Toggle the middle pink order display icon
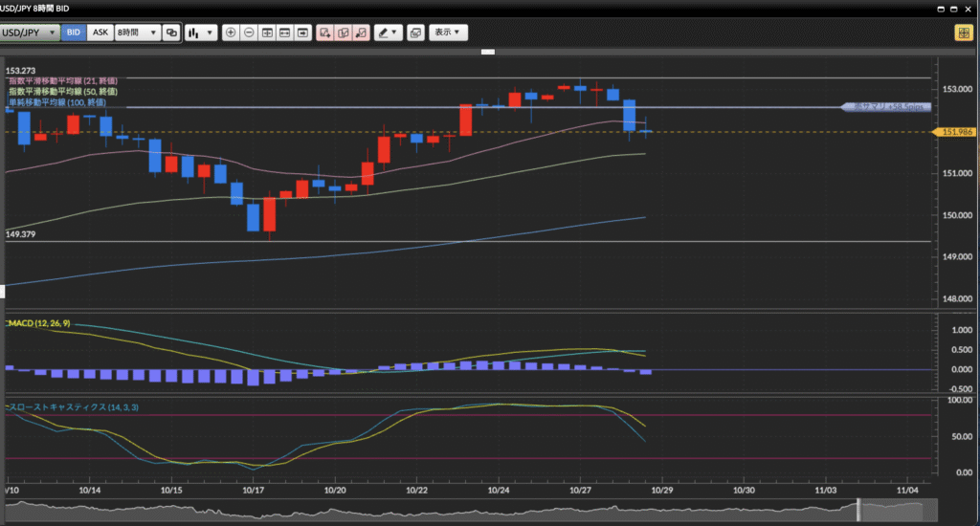The height and width of the screenshot is (526, 980). tap(344, 33)
